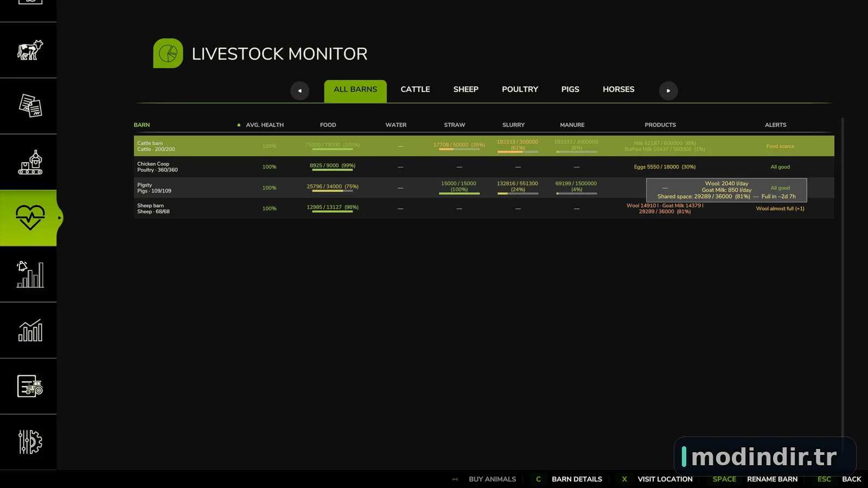This screenshot has height=488, width=868.
Task: Click the 'Full in ~2d 7h' tooltip text
Action: pos(778,197)
